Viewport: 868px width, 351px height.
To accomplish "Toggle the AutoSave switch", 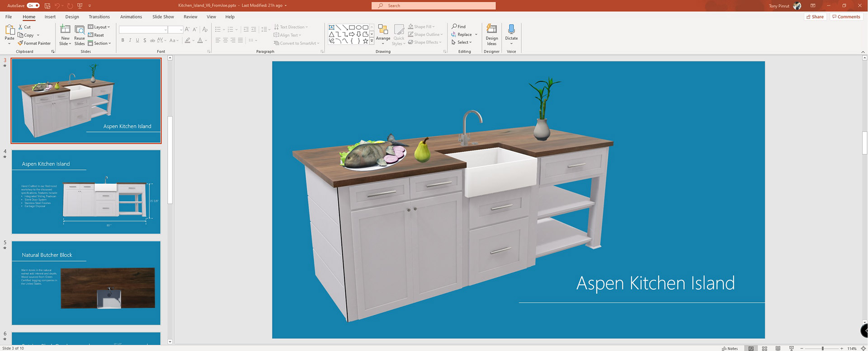I will 33,5.
